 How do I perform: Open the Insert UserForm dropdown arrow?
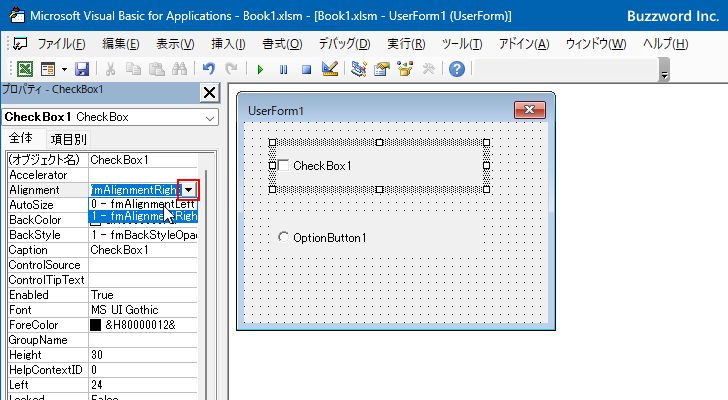(x=64, y=70)
